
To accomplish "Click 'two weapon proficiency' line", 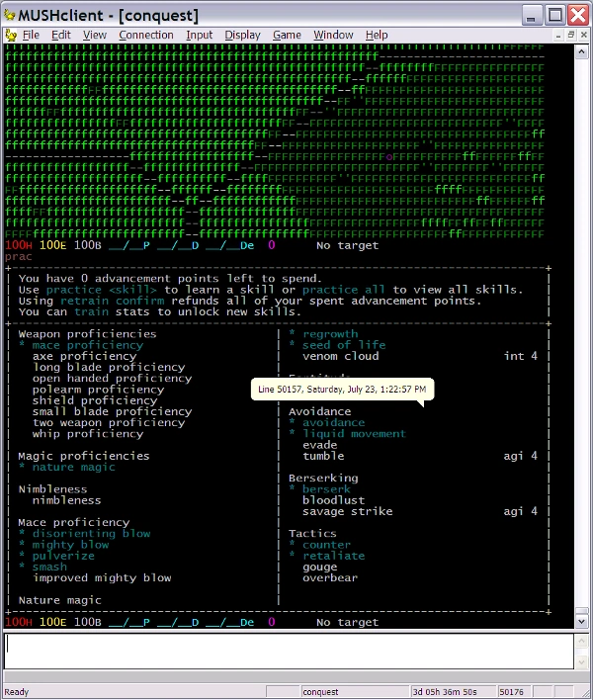I will click(109, 423).
